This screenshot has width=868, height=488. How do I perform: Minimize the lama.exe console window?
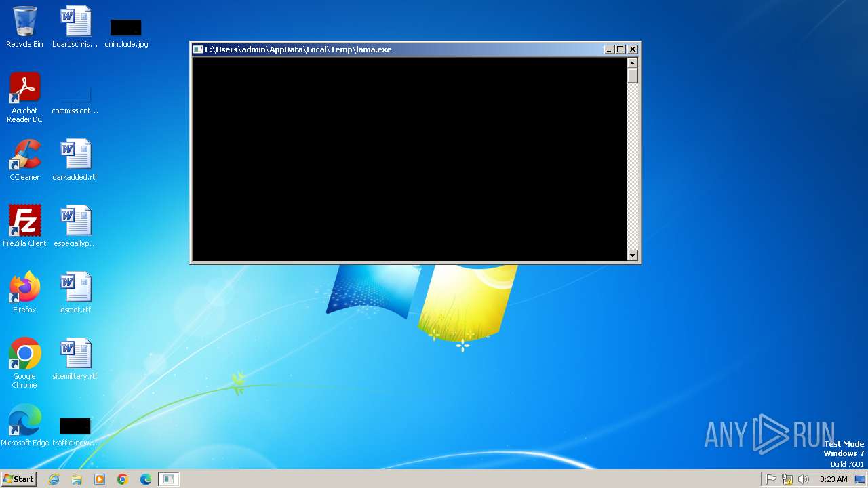coord(608,49)
